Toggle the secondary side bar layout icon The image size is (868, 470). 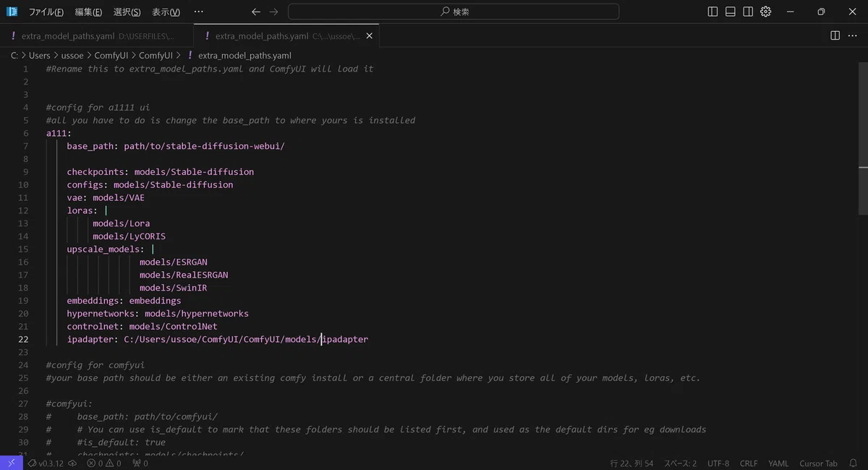(x=748, y=12)
